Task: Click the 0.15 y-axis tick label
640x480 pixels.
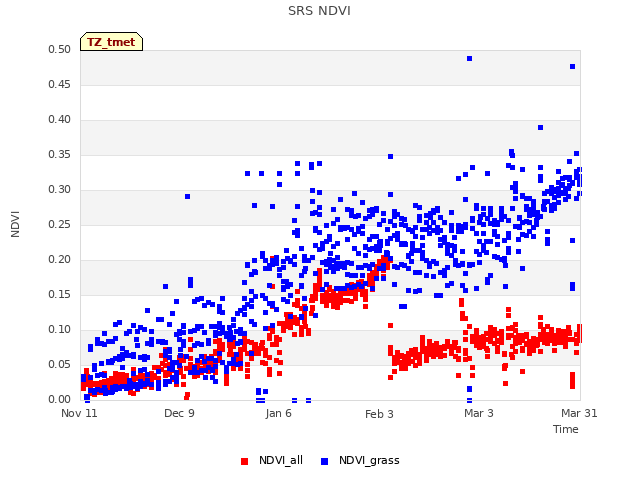Action: 60,295
